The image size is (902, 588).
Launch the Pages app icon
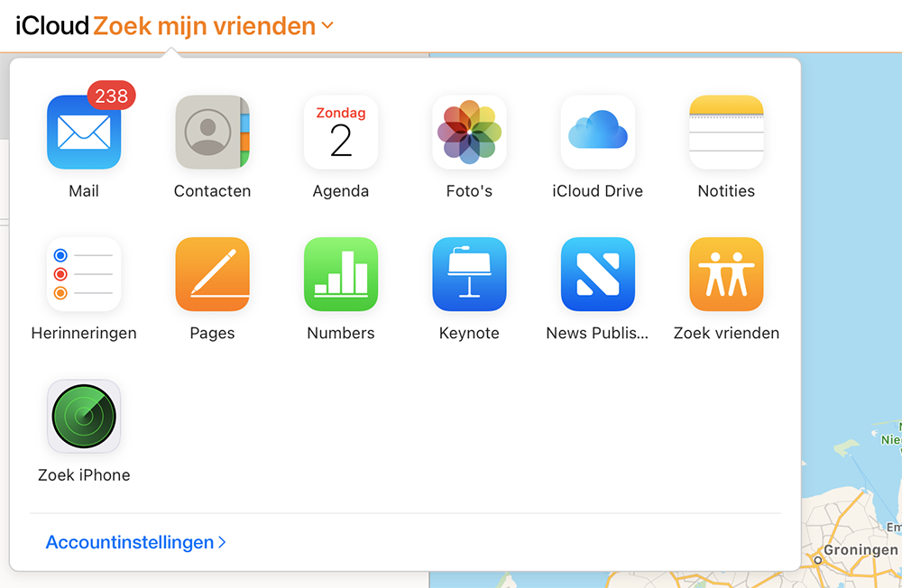click(x=212, y=274)
